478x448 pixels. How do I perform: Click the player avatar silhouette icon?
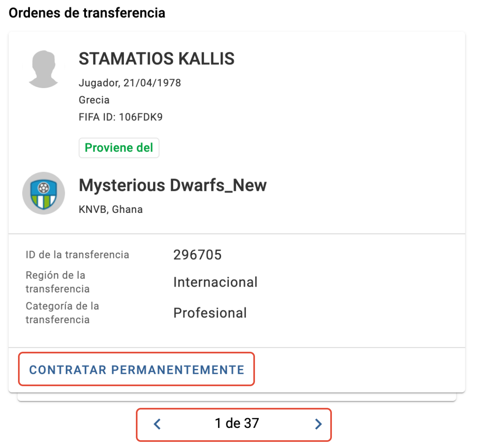pyautogui.click(x=43, y=69)
